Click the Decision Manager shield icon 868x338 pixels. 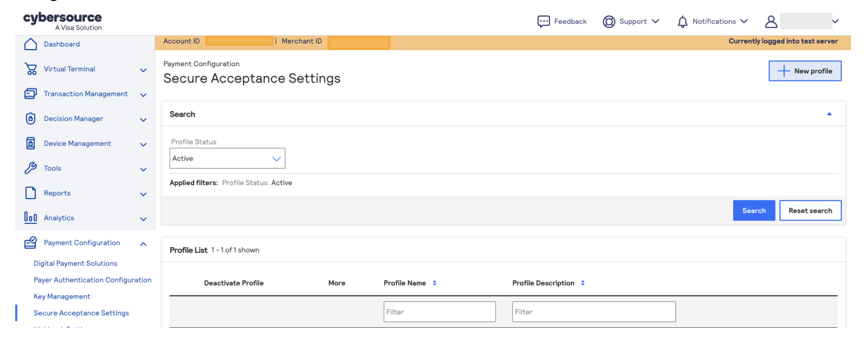tap(30, 118)
